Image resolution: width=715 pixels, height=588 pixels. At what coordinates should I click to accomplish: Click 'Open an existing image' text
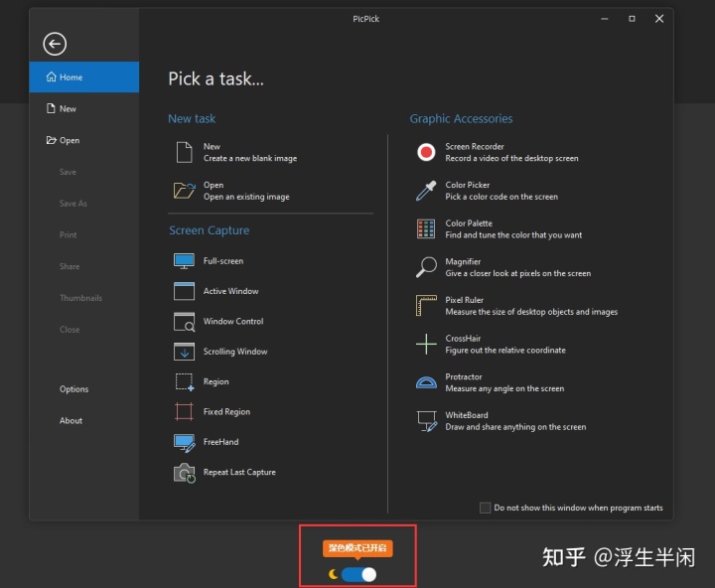coord(246,197)
